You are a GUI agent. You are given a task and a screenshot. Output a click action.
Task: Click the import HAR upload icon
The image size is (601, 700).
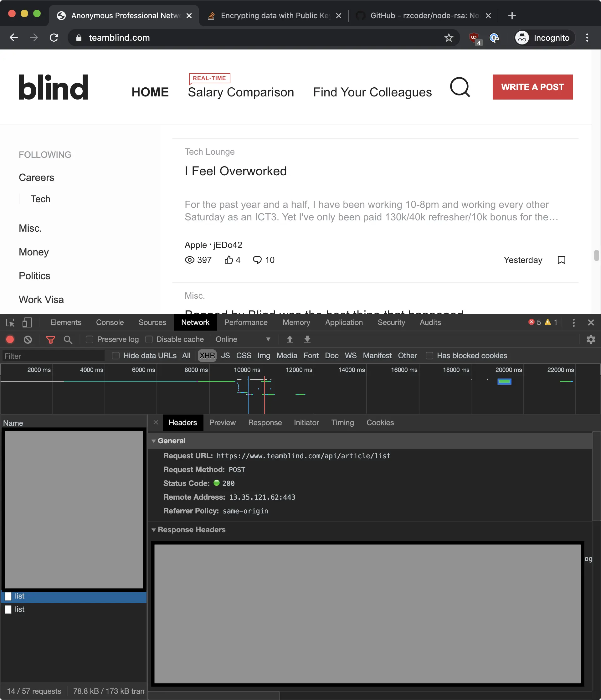(x=290, y=340)
